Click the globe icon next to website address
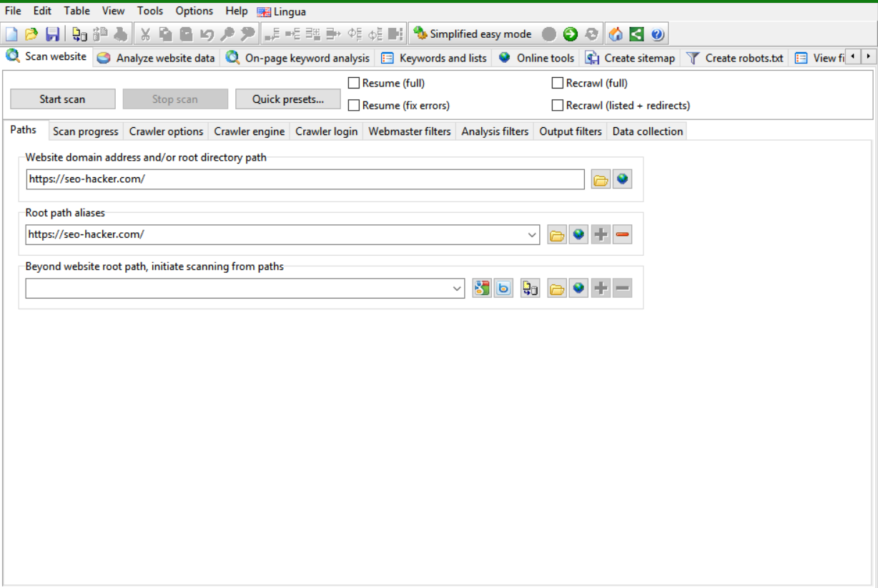Screen dimensions: 878x588 click(x=622, y=179)
